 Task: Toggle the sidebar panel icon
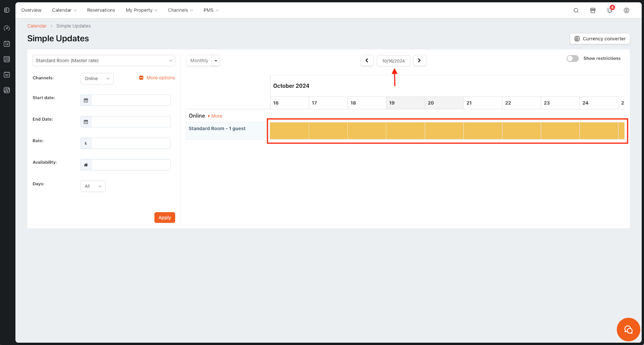pyautogui.click(x=7, y=10)
